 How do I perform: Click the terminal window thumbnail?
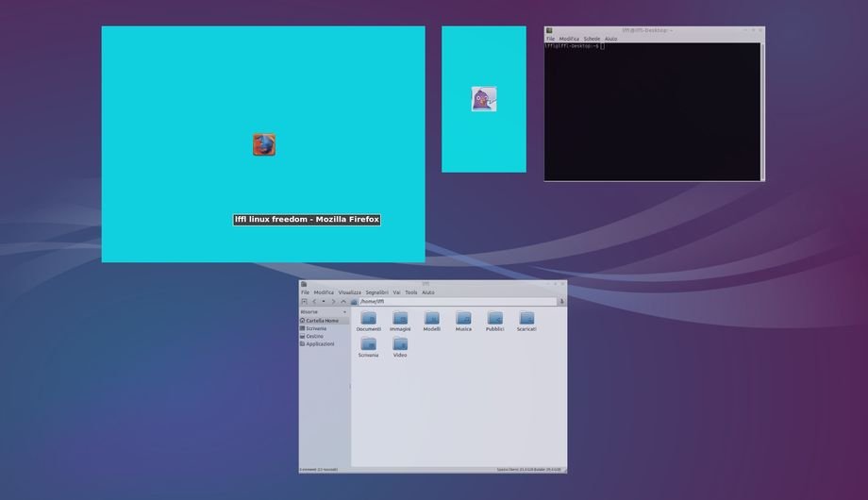tap(654, 108)
